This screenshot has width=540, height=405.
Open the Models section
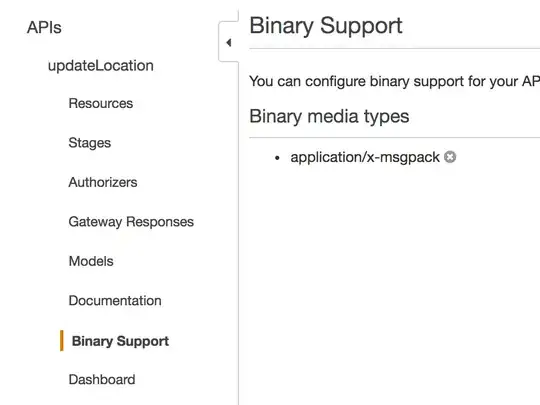point(91,261)
